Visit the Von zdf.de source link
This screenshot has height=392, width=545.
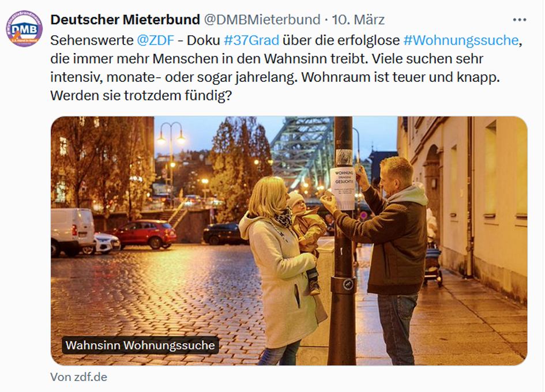(x=79, y=377)
